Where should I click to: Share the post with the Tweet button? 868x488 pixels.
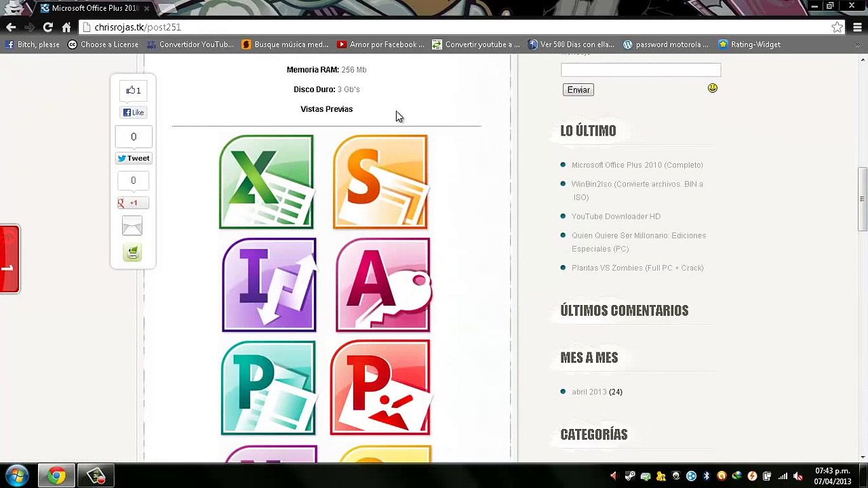click(x=133, y=158)
